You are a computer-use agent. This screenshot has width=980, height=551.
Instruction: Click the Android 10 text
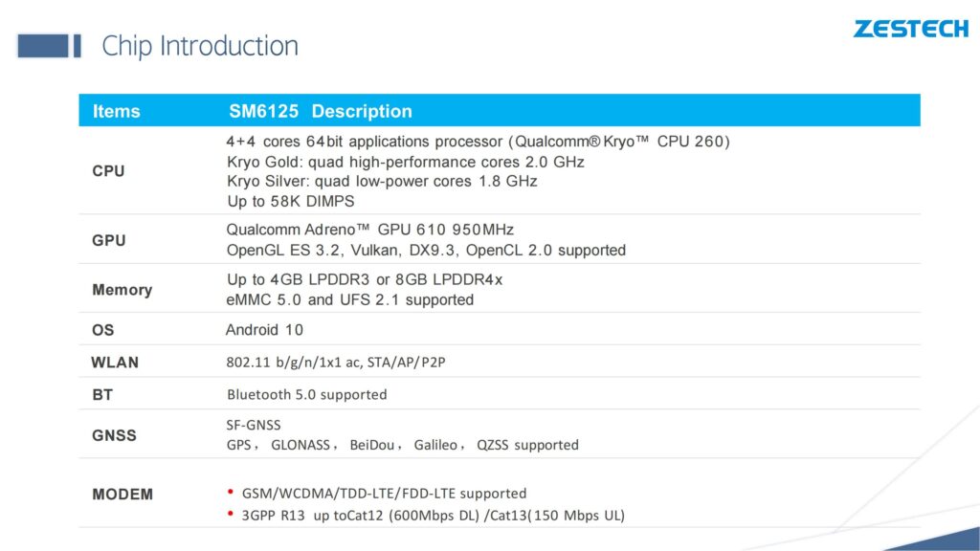point(264,330)
